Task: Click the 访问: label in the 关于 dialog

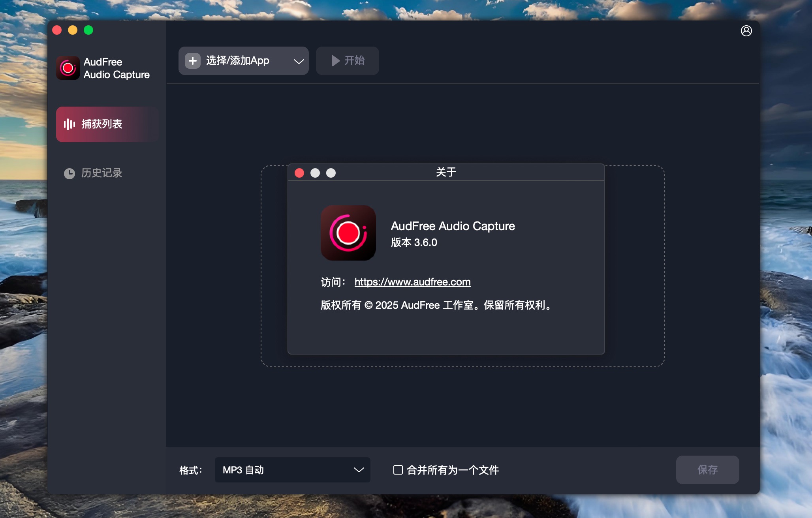Action: tap(333, 282)
